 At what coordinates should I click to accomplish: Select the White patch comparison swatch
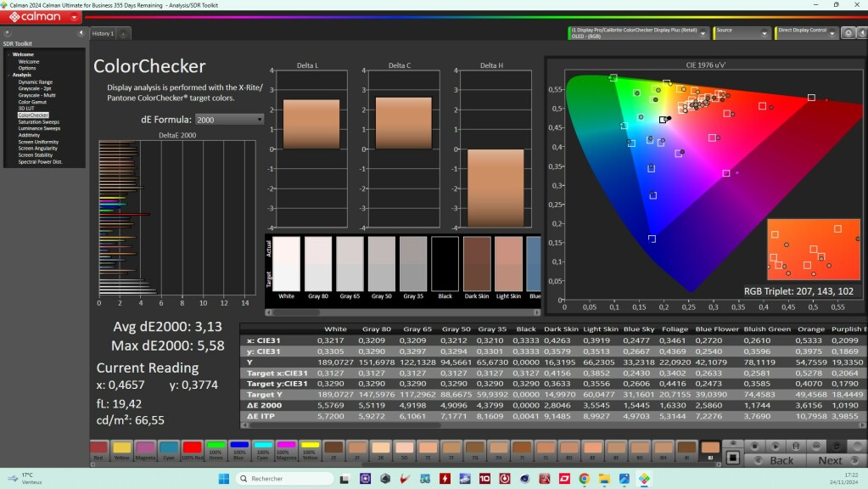pyautogui.click(x=286, y=264)
